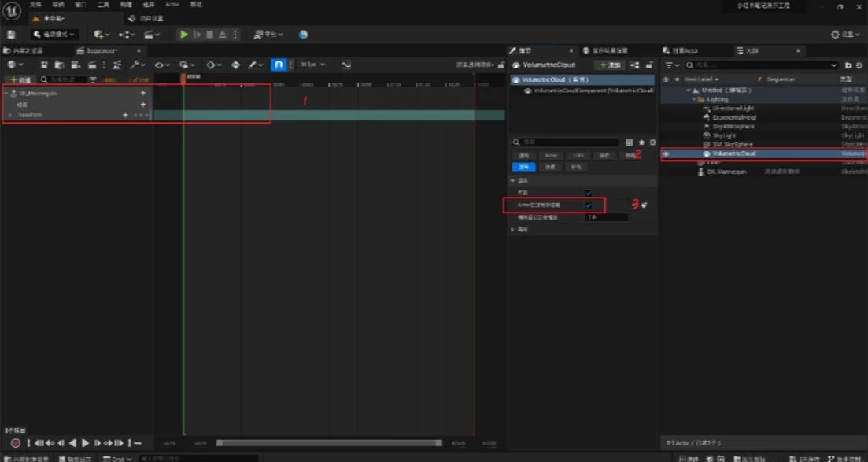This screenshot has width=868, height=462.
Task: Open the add-content dropdown in the main toolbar
Action: [102, 35]
